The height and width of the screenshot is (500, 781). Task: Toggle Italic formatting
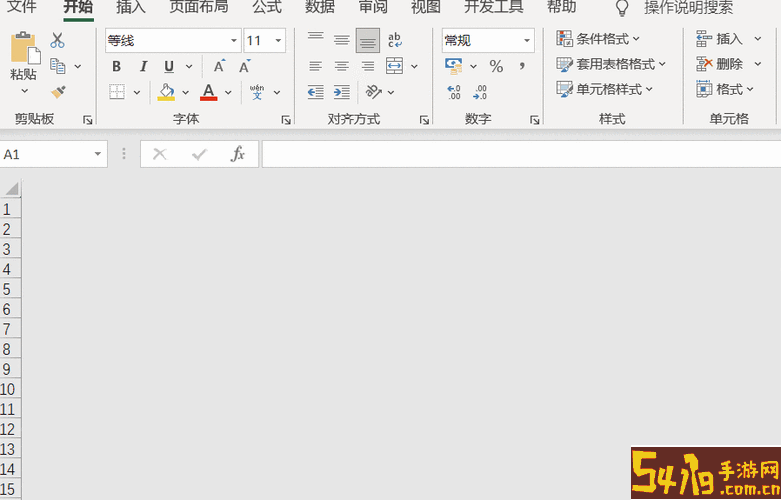[x=143, y=66]
